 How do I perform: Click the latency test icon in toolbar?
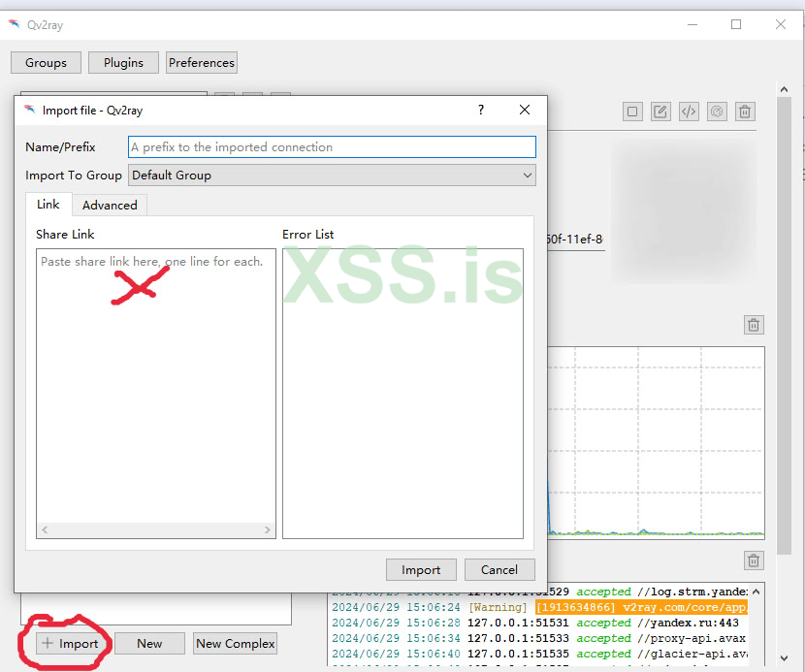(717, 112)
